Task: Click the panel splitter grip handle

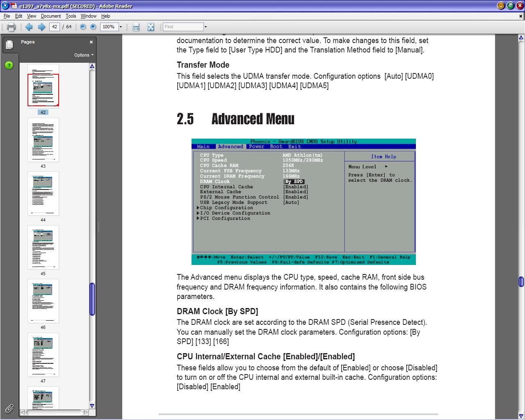Action: tap(98, 226)
